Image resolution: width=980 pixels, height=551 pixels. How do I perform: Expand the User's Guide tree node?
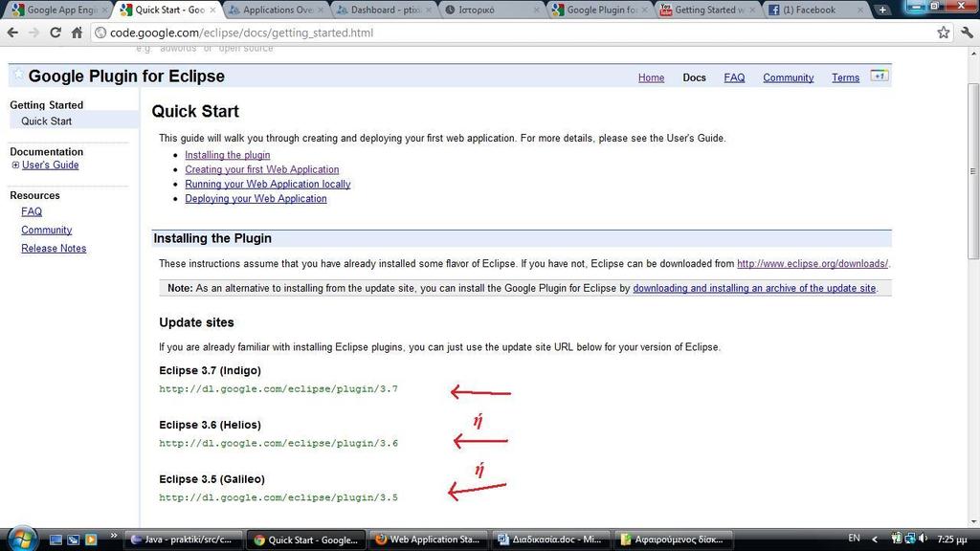pyautogui.click(x=15, y=165)
